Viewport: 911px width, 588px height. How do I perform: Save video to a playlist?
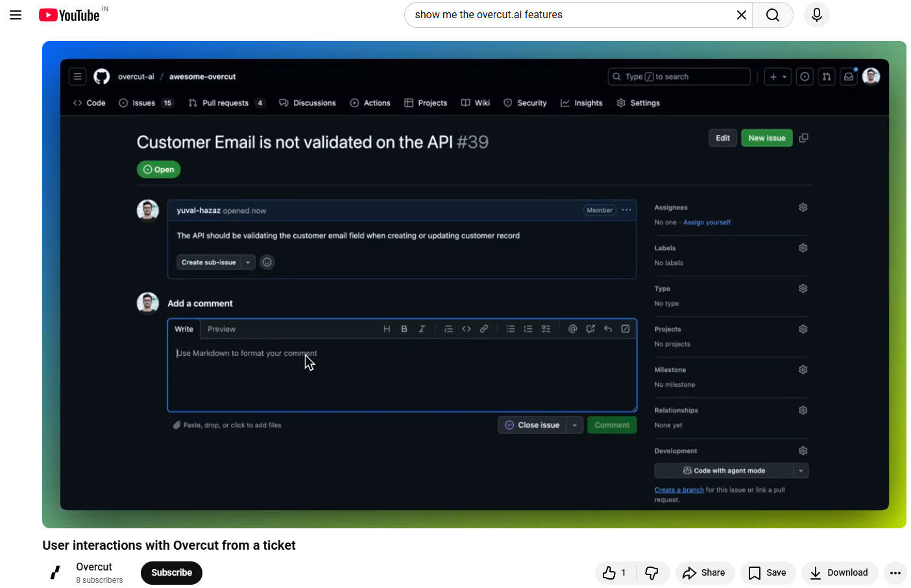768,572
